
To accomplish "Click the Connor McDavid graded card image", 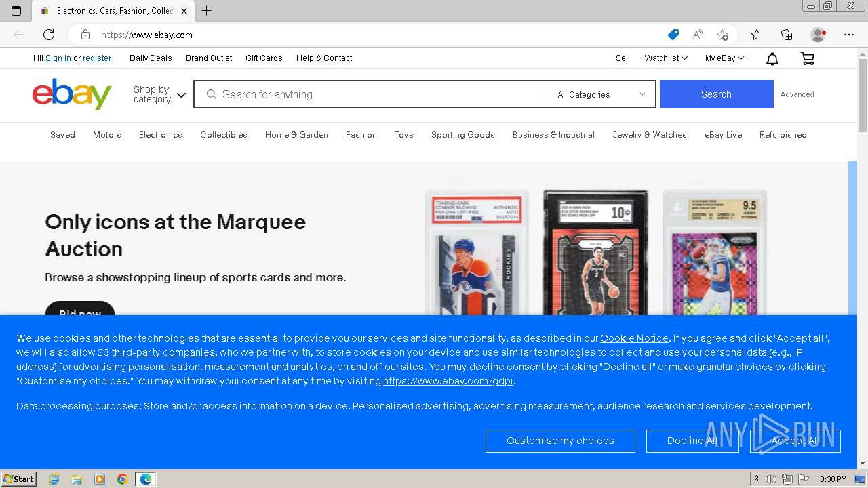I will coord(477,254).
